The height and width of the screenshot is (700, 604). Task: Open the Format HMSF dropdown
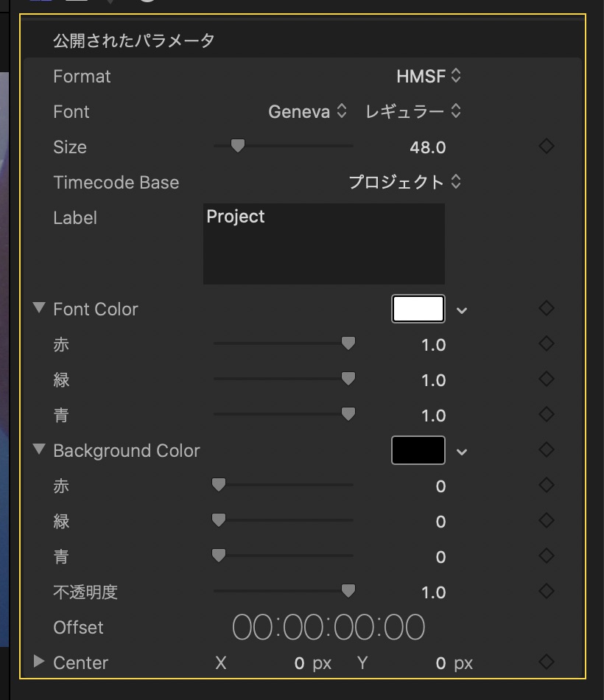tap(429, 76)
